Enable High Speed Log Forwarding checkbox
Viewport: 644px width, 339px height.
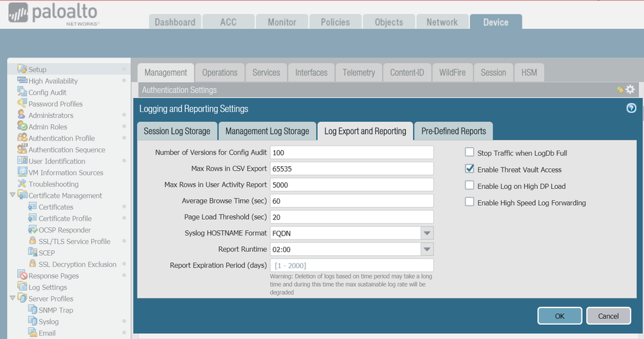[x=469, y=202]
